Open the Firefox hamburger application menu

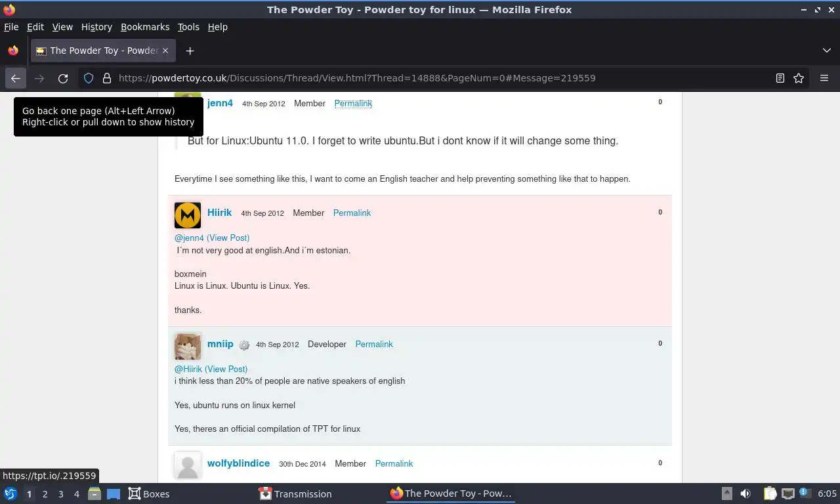(x=824, y=78)
